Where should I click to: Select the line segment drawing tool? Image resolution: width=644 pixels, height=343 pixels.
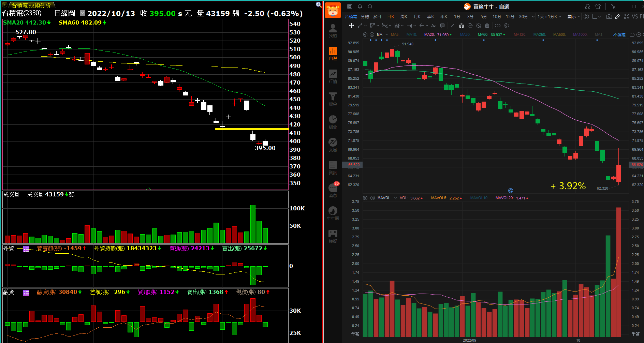tap(360, 26)
